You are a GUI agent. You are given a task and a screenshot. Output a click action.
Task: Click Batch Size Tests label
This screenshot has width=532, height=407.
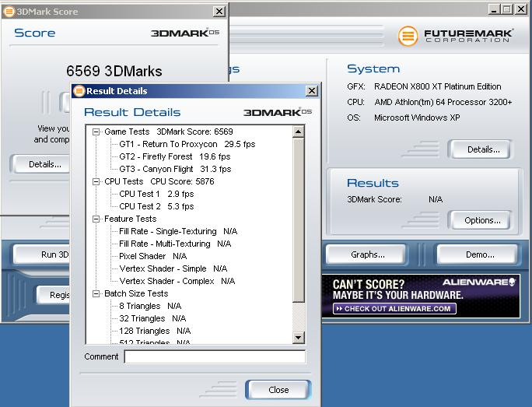point(136,293)
